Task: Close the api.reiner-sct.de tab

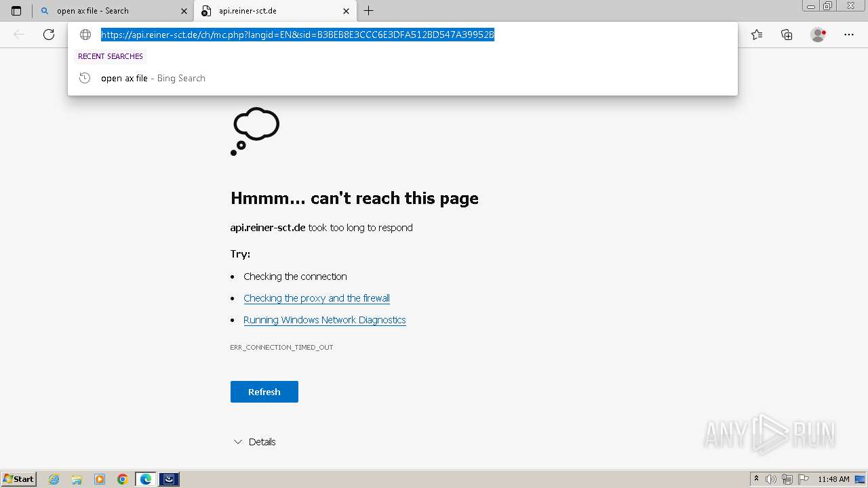Action: coord(346,11)
